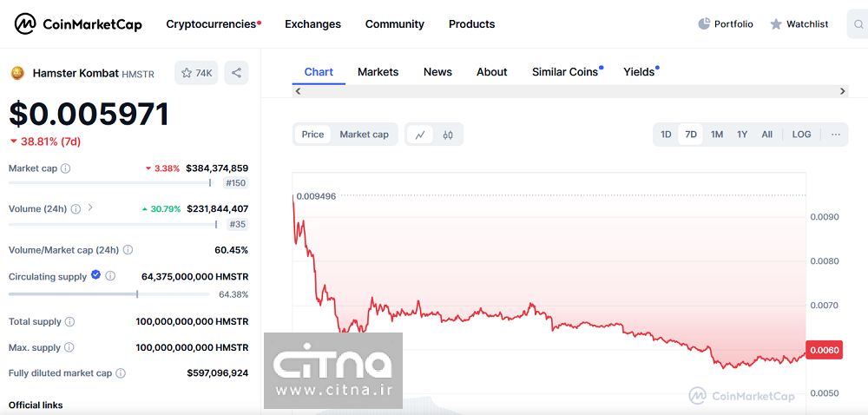868x415 pixels.
Task: Enable LOG scale on chart
Action: click(801, 135)
